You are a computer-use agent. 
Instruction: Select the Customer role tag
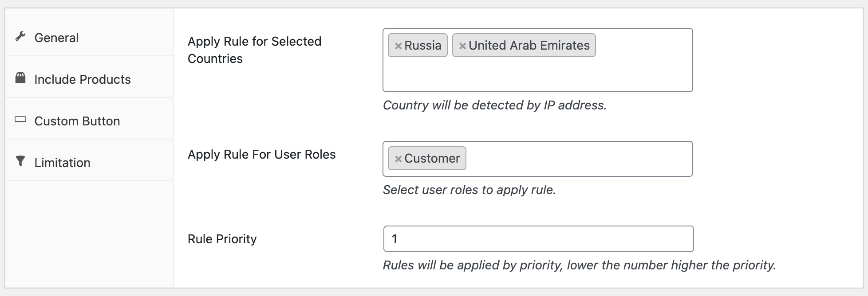[x=432, y=159]
